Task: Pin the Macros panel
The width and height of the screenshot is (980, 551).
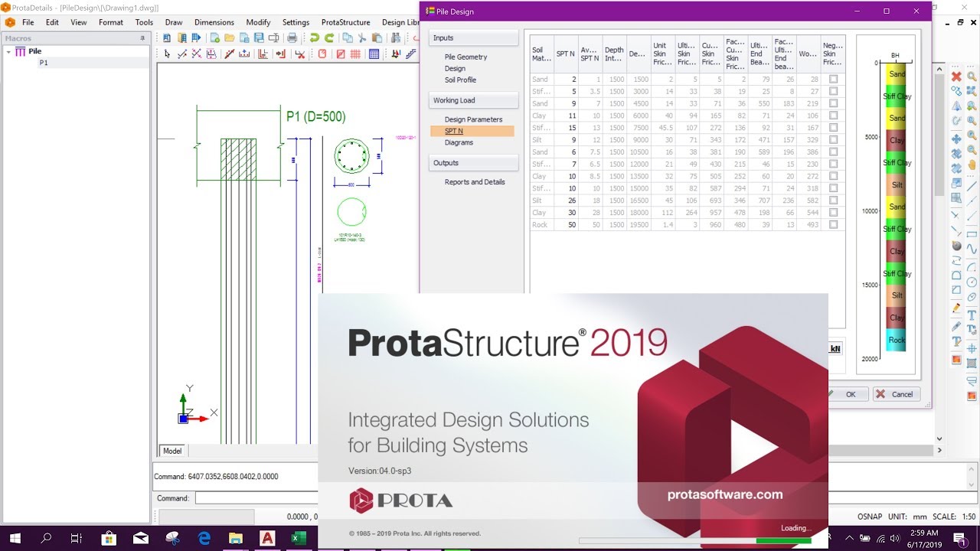Action: point(142,37)
